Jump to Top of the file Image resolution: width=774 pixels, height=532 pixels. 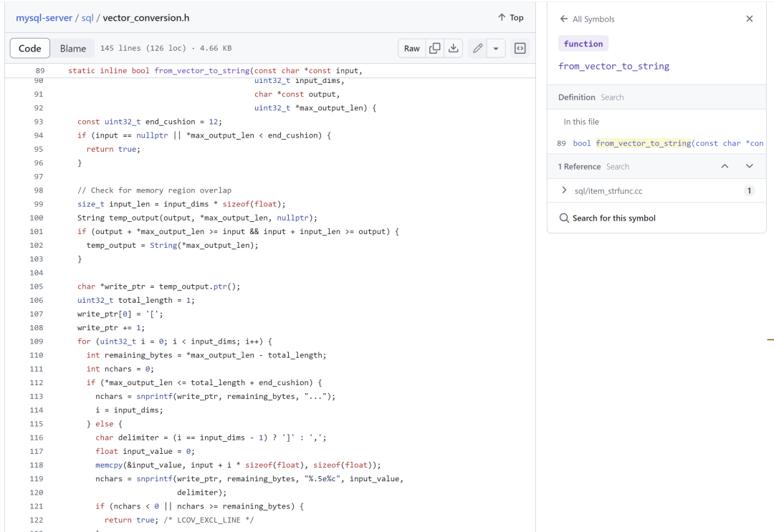[510, 17]
